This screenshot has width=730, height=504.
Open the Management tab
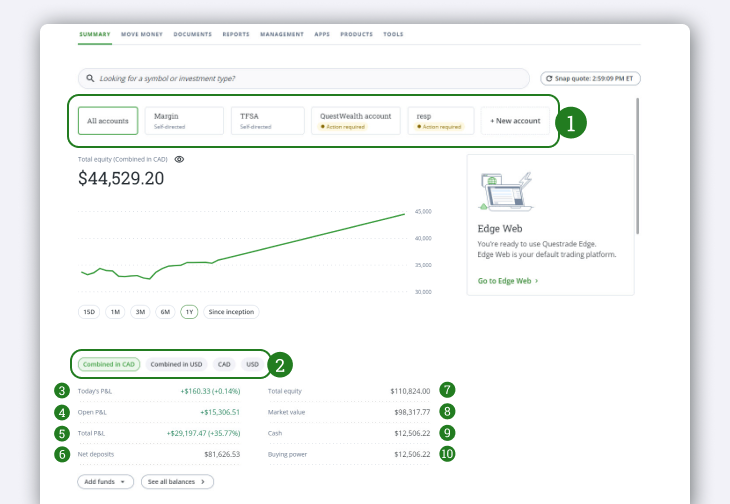[x=282, y=34]
